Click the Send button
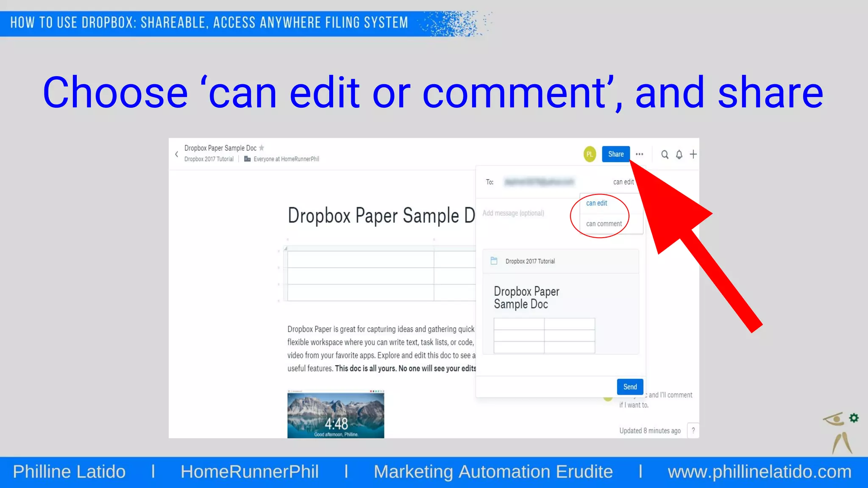This screenshot has height=488, width=868. click(630, 387)
